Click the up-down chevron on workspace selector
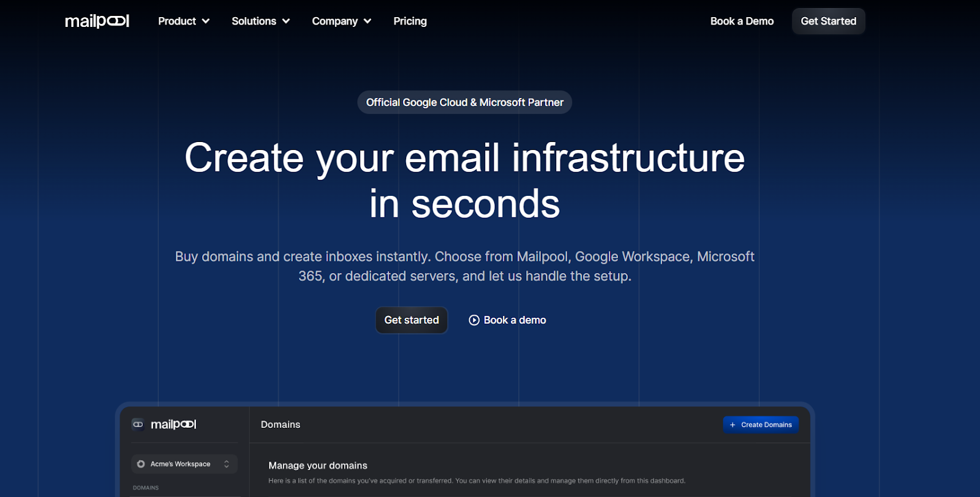This screenshot has width=980, height=497. [x=227, y=464]
